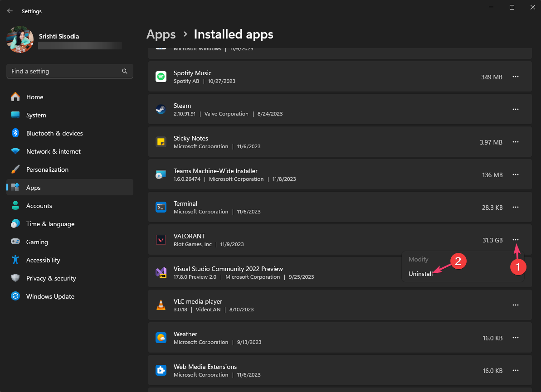This screenshot has height=392, width=541.
Task: Click the Sticky Notes app icon
Action: (x=161, y=142)
